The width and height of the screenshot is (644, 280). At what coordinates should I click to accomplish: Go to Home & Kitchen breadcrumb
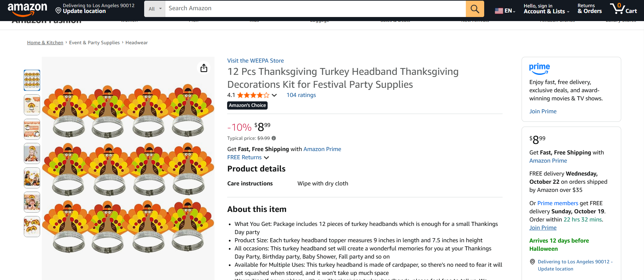(x=45, y=43)
